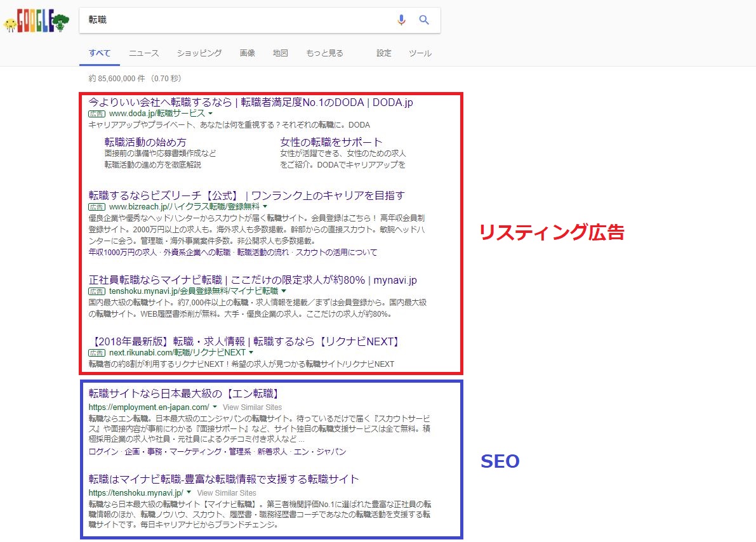
Task: Click View Similar Sites for en-japan result
Action: pos(252,407)
